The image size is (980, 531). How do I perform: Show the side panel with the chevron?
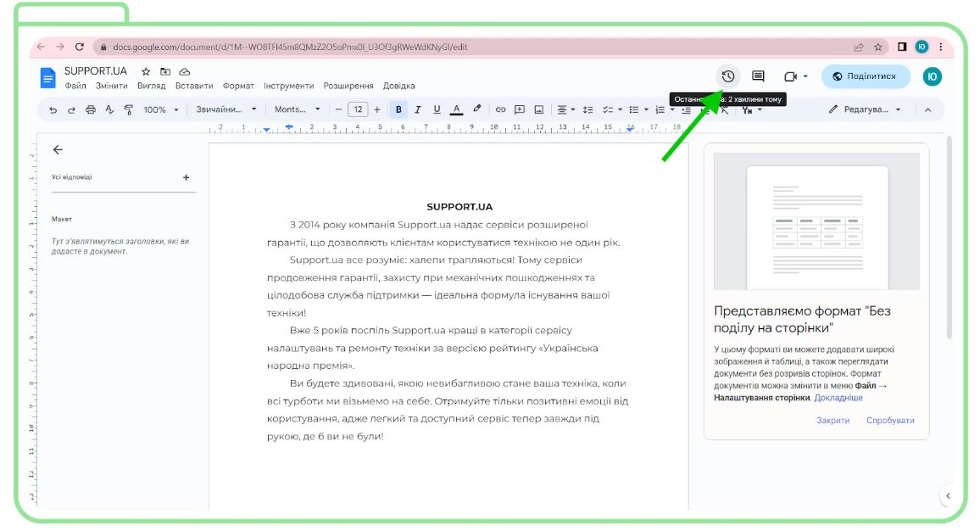click(x=948, y=496)
